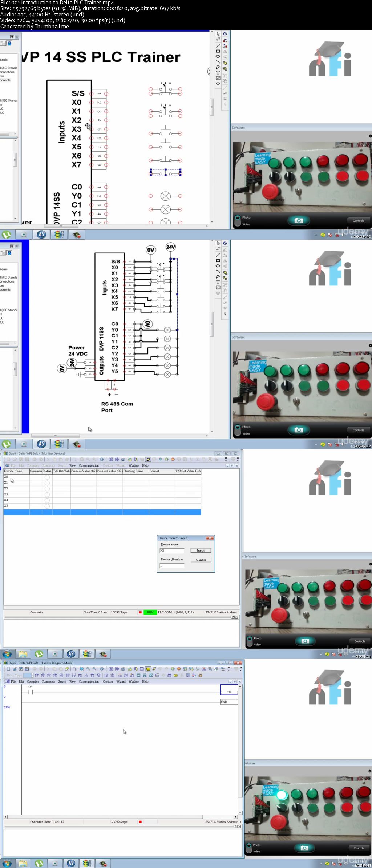Click Help question icon in Monitor Devices toolbar
The image size is (372, 868).
tap(102, 459)
